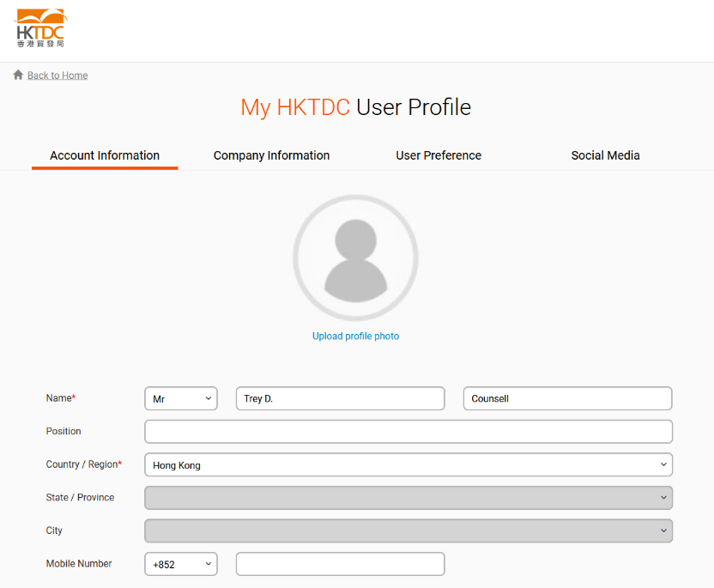This screenshot has height=588, width=714.
Task: Focus the Position input field
Action: coord(408,431)
